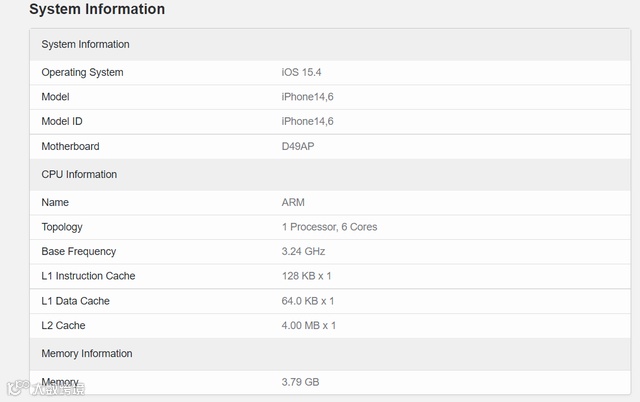The height and width of the screenshot is (402, 640).
Task: Select the 128 KB x 1 value
Action: coord(307,276)
